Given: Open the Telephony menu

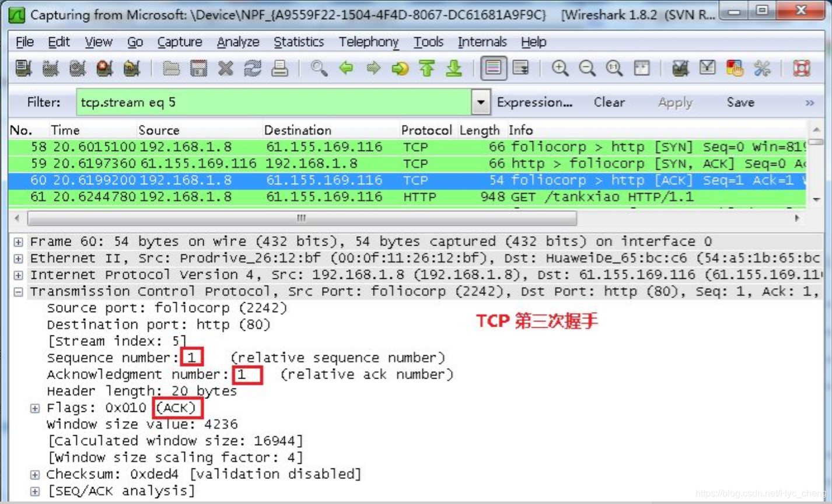Looking at the screenshot, I should click(x=368, y=41).
